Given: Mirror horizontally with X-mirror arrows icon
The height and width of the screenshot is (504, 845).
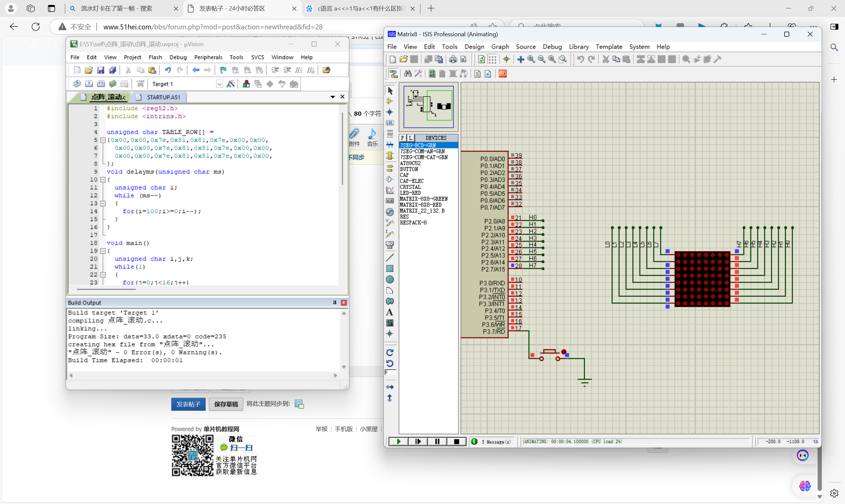Looking at the screenshot, I should 390,387.
